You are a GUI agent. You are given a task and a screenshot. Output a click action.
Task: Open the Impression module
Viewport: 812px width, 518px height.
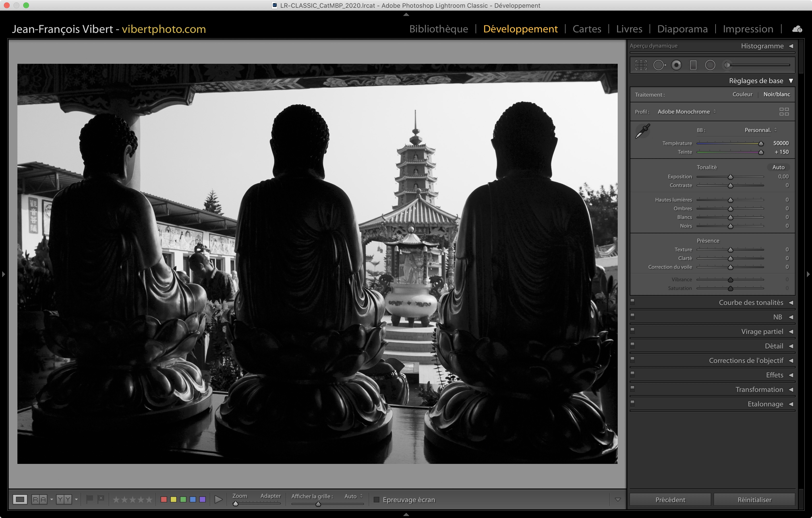[747, 29]
